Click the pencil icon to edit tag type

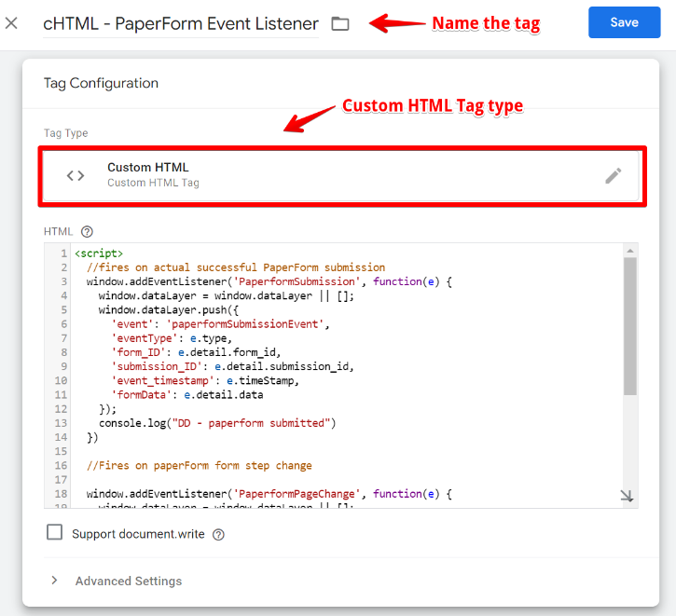[x=613, y=175]
